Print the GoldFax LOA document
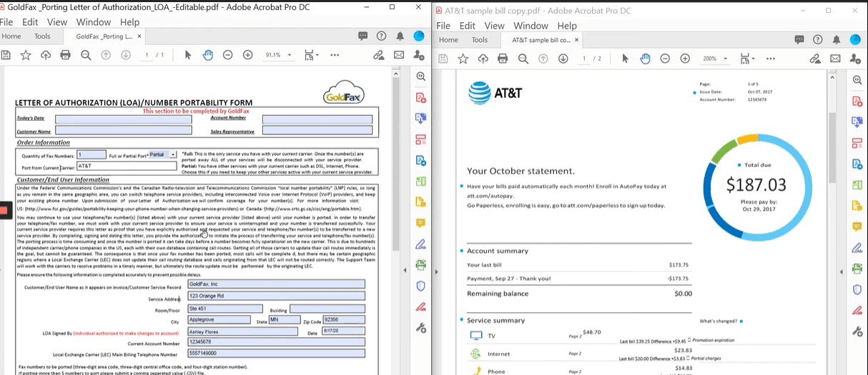 [66, 55]
